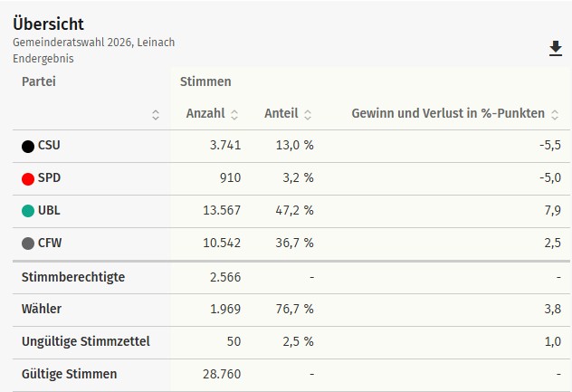Select the CSU party name
The height and width of the screenshot is (392, 572).
pos(49,146)
